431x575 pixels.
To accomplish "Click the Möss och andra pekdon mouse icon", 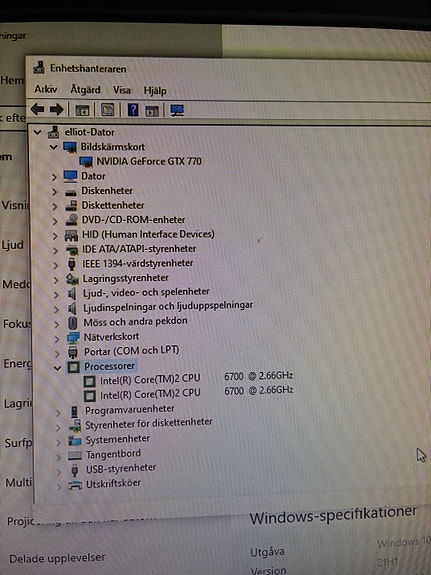I will point(73,323).
